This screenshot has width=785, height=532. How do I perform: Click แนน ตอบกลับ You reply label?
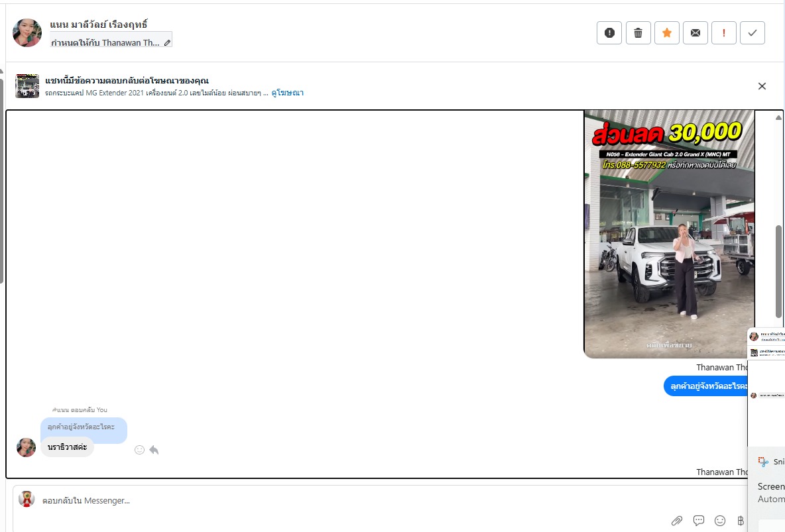80,410
